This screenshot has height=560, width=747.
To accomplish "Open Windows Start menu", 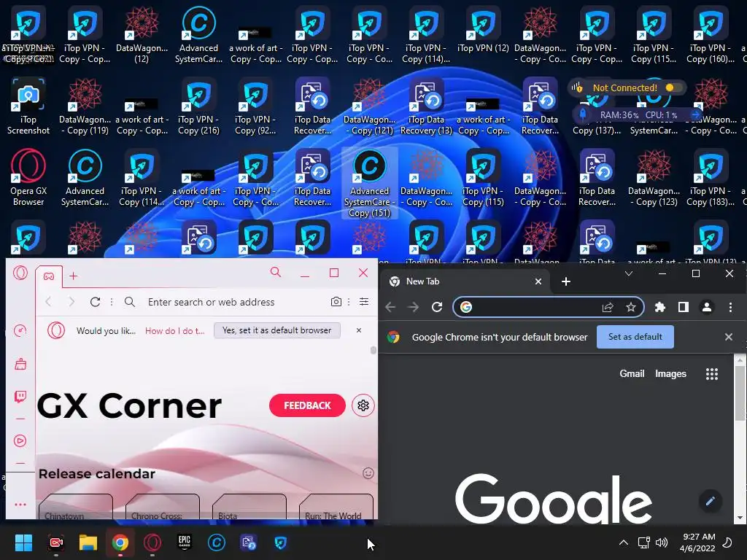I will (x=23, y=542).
